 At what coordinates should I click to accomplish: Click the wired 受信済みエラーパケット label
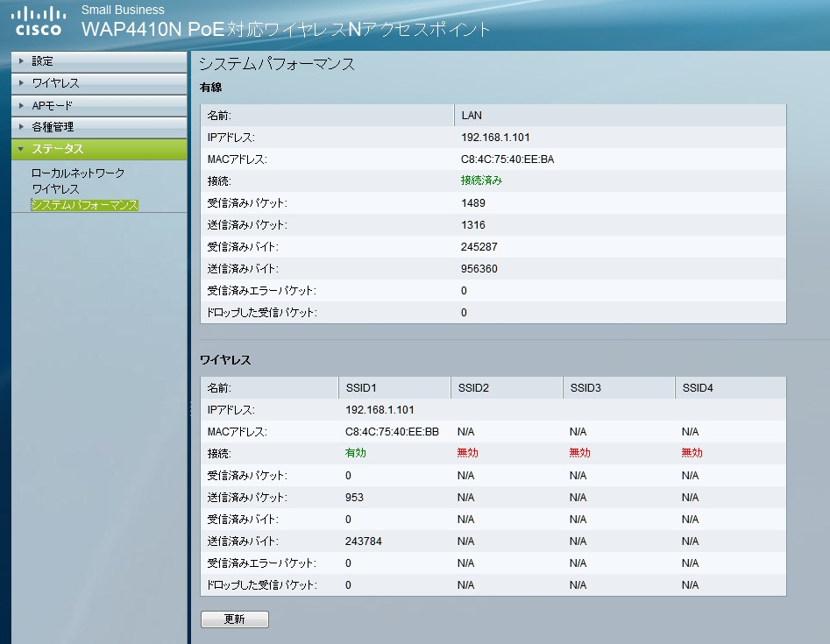point(261,291)
